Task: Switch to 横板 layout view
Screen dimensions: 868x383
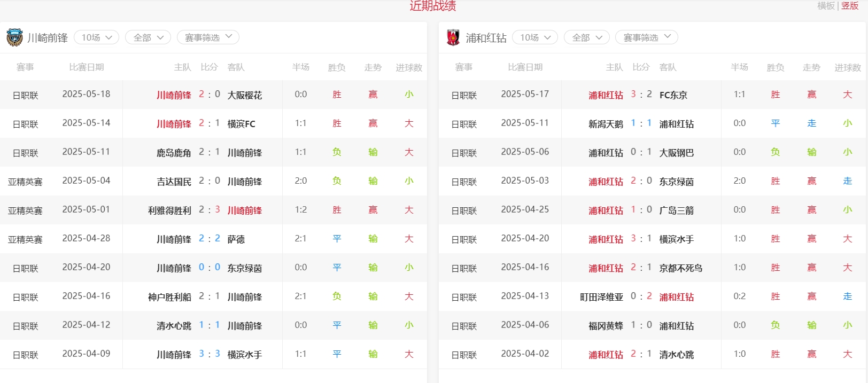Action: click(826, 6)
